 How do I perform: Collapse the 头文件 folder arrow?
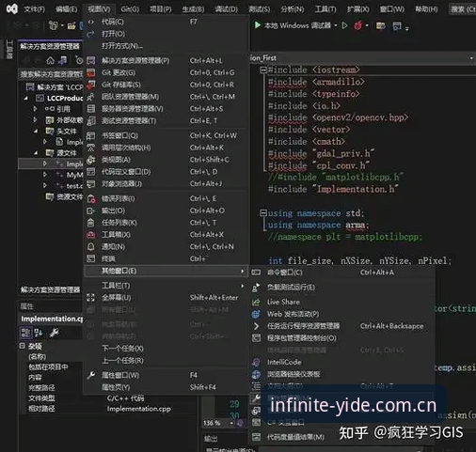pos(36,131)
